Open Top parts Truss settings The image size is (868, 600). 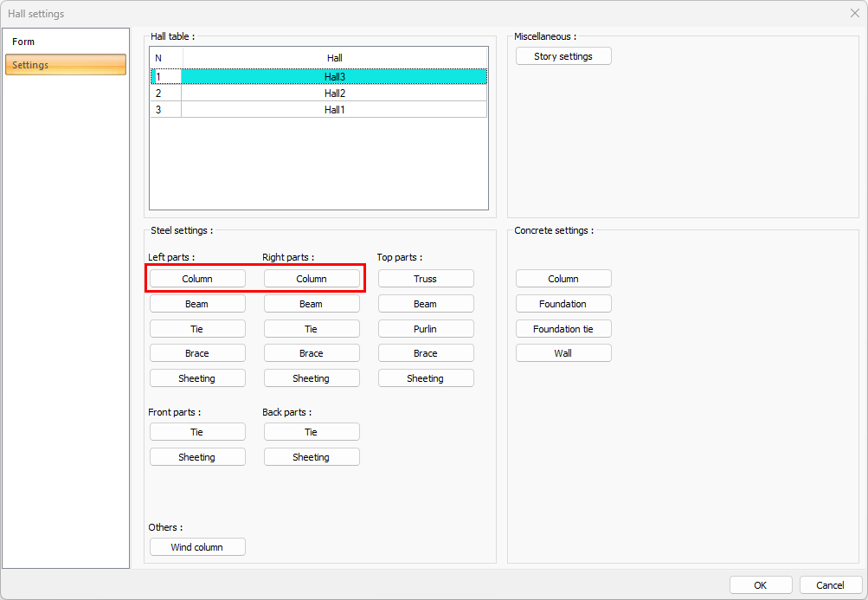(x=426, y=279)
